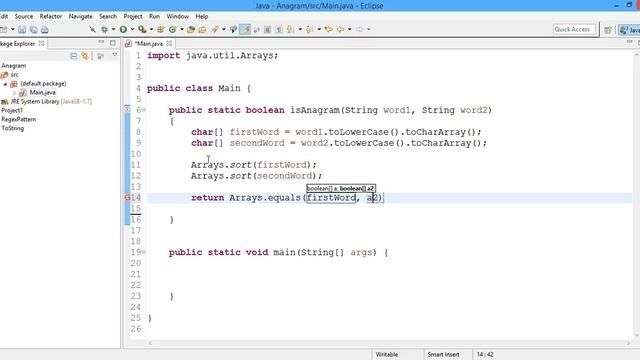Open the dropdown beside Run Last Tool

(x=151, y=29)
